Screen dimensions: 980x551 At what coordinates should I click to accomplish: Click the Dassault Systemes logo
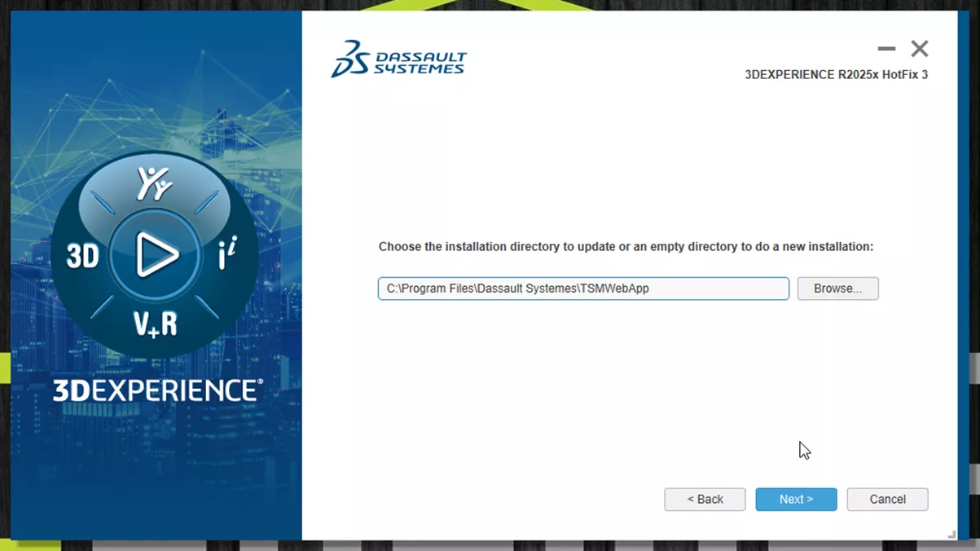coord(399,59)
